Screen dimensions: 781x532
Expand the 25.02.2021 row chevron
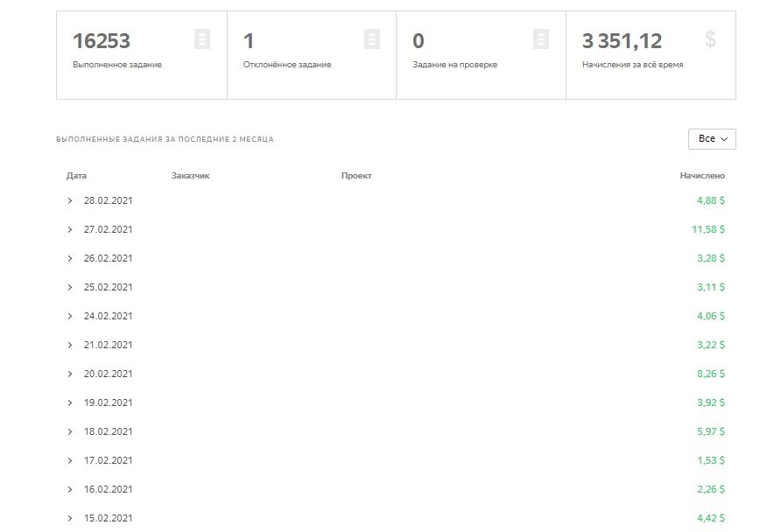click(x=70, y=287)
